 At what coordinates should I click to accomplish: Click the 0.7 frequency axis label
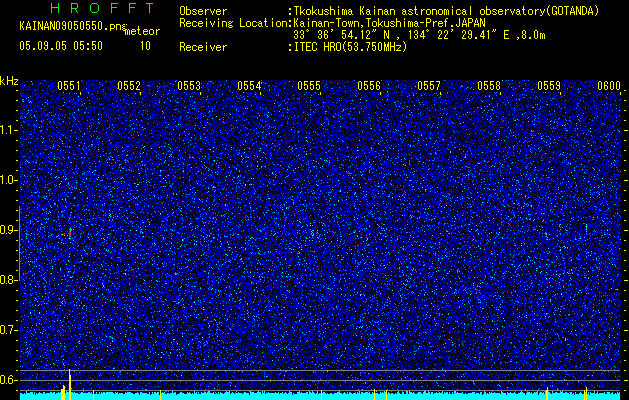[8, 330]
